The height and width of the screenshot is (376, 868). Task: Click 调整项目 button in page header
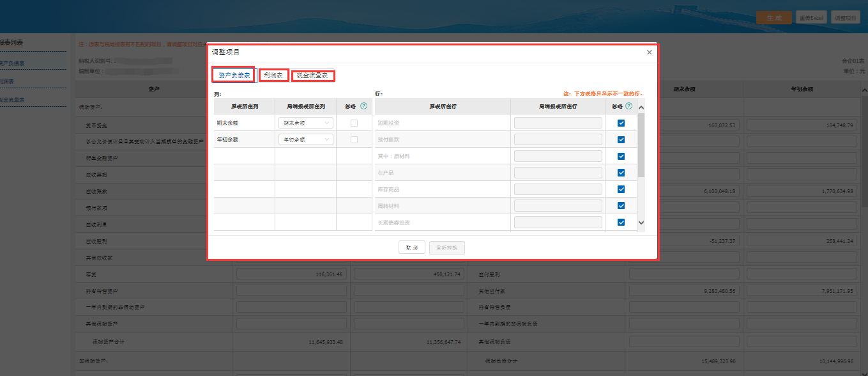[846, 18]
